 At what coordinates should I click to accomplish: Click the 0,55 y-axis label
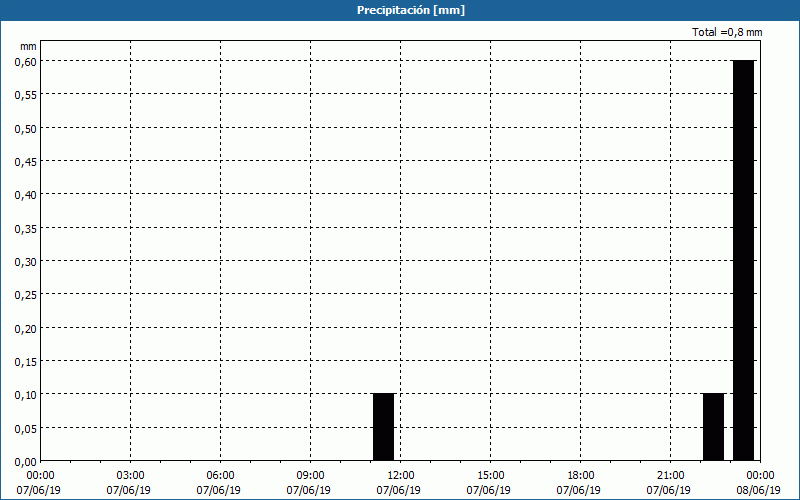click(25, 94)
